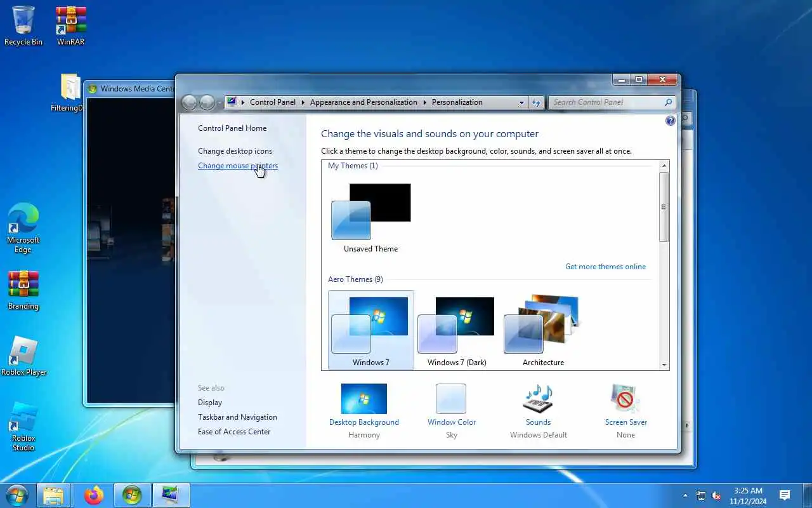The height and width of the screenshot is (508, 812).
Task: Click the Screen Saver label link
Action: coord(626,422)
